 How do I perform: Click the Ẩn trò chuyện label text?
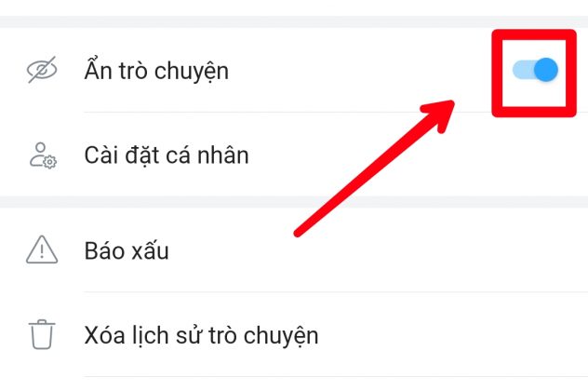[x=156, y=70]
